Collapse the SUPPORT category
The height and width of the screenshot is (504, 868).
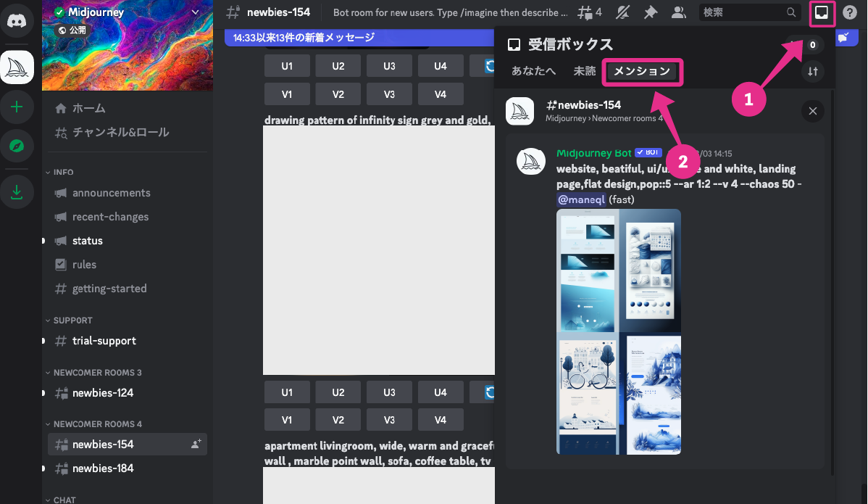click(x=70, y=321)
